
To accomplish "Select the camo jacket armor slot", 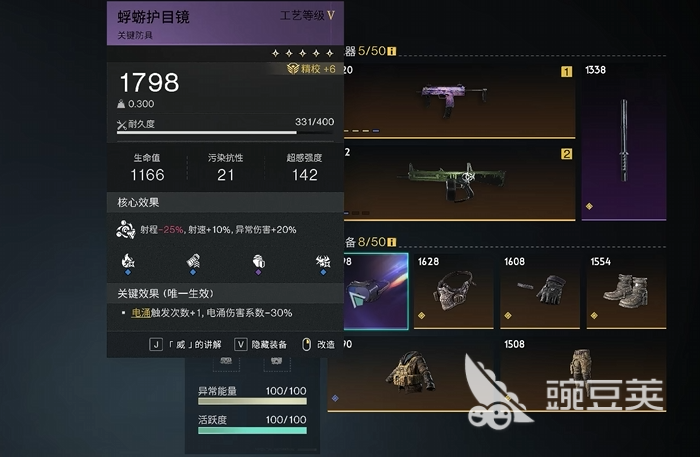I will click(x=411, y=374).
